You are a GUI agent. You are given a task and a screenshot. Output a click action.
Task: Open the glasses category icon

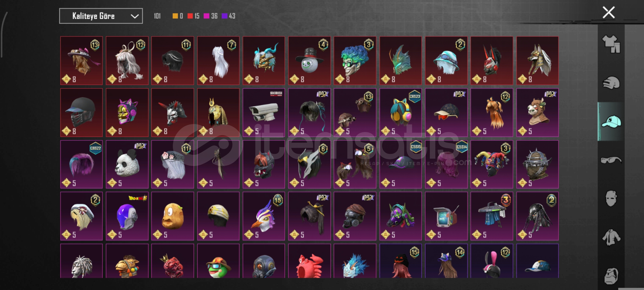611,160
